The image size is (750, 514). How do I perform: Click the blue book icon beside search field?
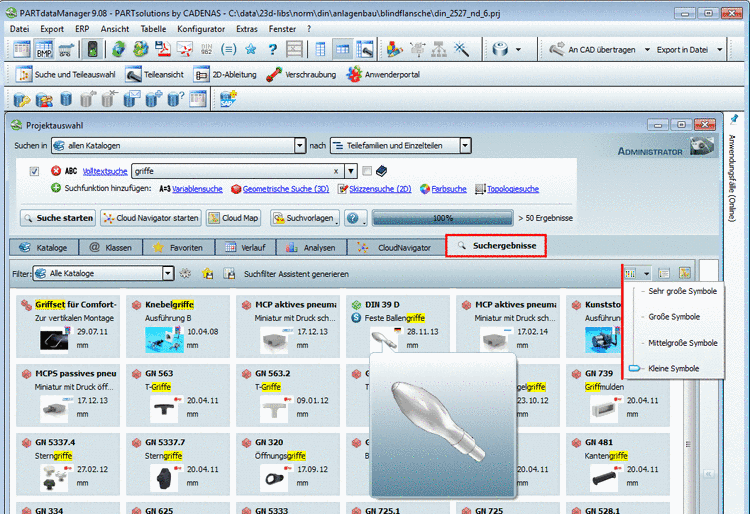point(381,171)
